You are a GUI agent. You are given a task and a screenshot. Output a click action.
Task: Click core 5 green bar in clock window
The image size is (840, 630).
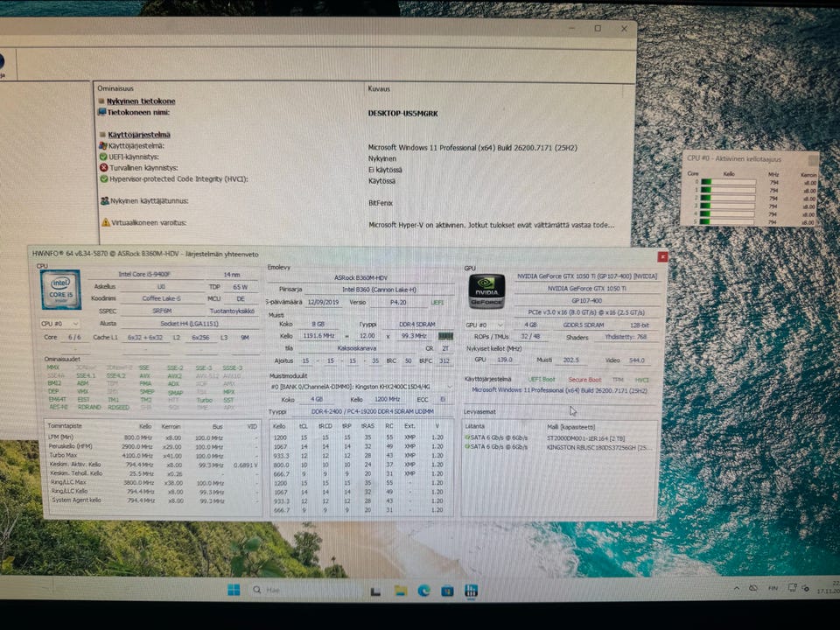[x=706, y=221]
